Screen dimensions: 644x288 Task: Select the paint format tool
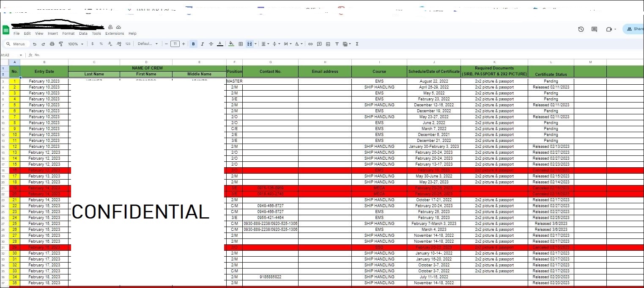(61, 44)
